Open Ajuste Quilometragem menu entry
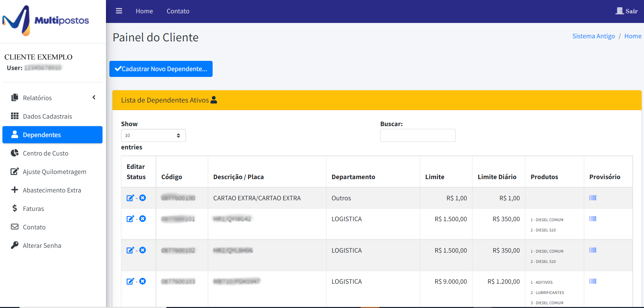 52,172
